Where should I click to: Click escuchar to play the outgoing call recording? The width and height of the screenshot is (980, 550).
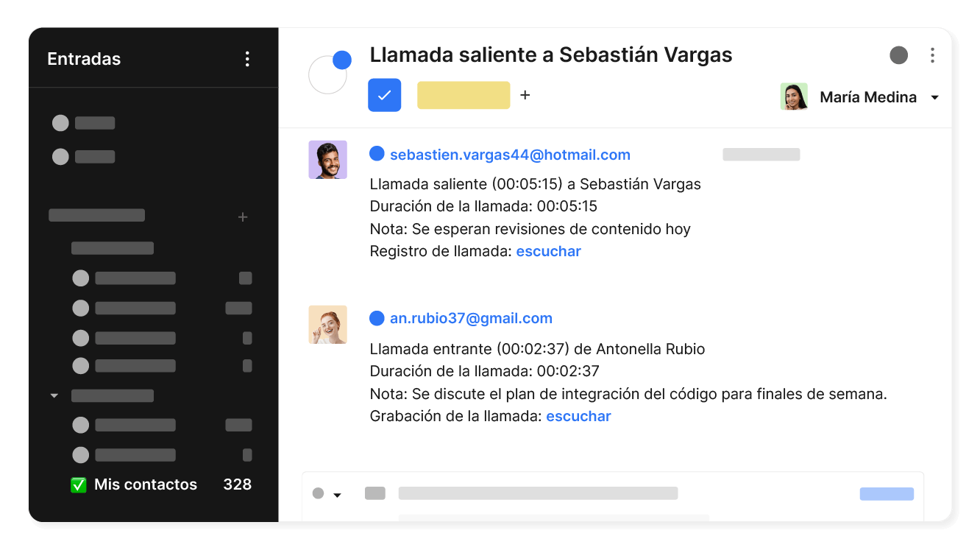coord(548,251)
